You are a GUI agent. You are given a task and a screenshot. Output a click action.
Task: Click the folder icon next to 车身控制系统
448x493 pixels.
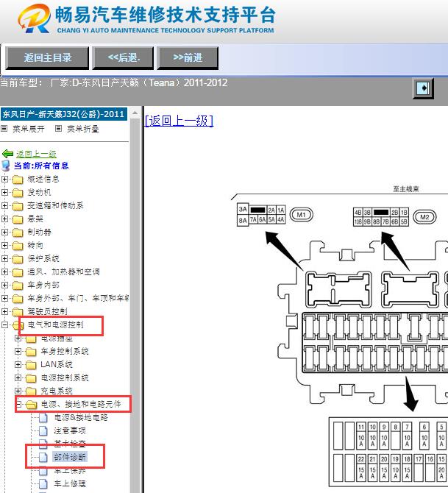[x=31, y=352]
